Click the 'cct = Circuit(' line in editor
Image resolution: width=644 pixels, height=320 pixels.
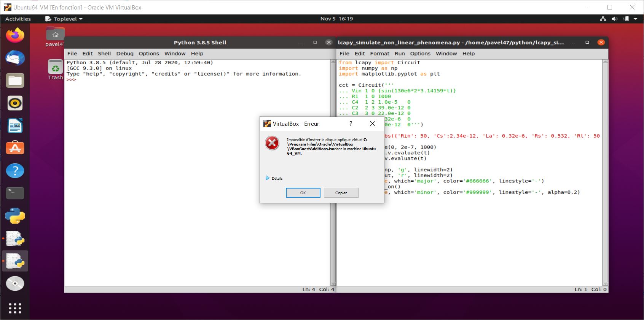point(366,85)
